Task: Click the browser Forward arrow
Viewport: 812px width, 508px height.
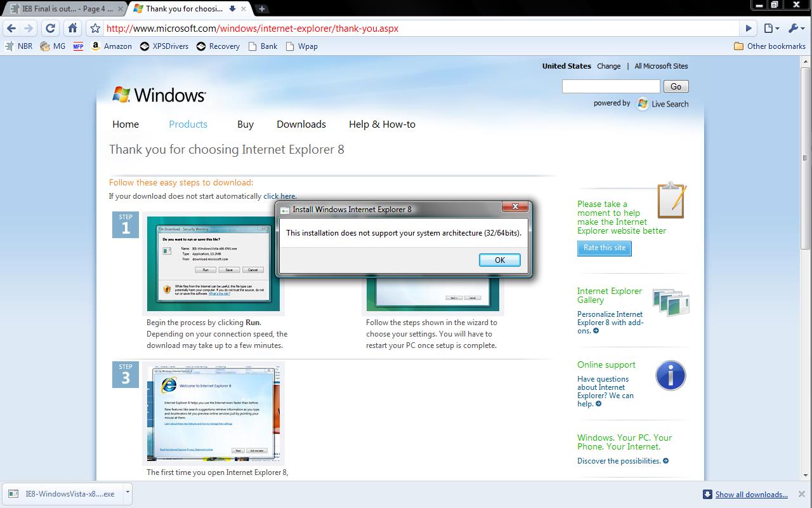Action: 28,28
